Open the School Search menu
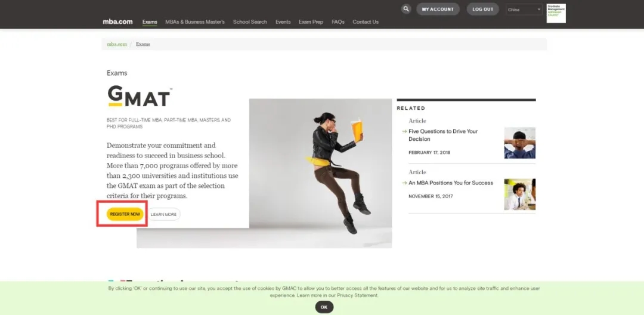The image size is (644, 315). pos(250,21)
